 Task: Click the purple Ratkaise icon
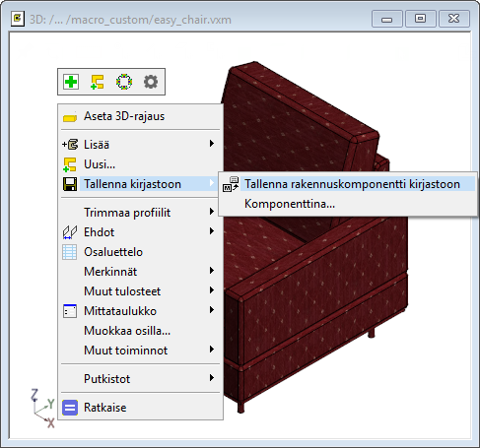70,408
